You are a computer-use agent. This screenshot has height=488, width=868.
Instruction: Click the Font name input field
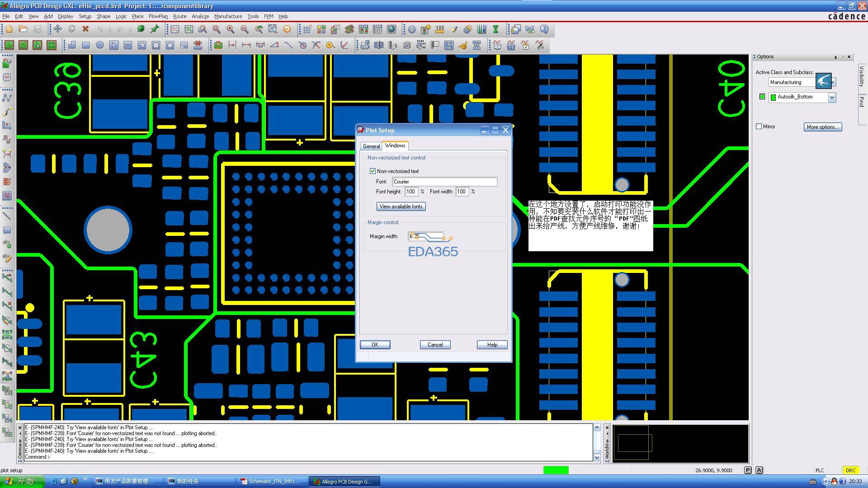(x=444, y=182)
